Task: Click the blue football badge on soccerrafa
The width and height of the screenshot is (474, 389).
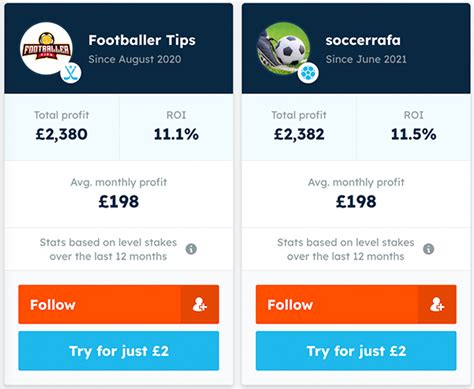Action: tap(308, 73)
